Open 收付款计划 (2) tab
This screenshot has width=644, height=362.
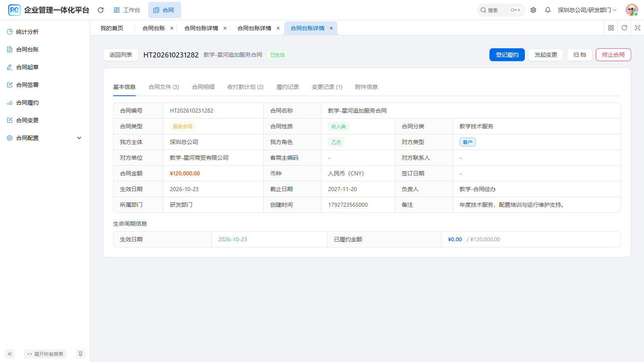tap(246, 87)
